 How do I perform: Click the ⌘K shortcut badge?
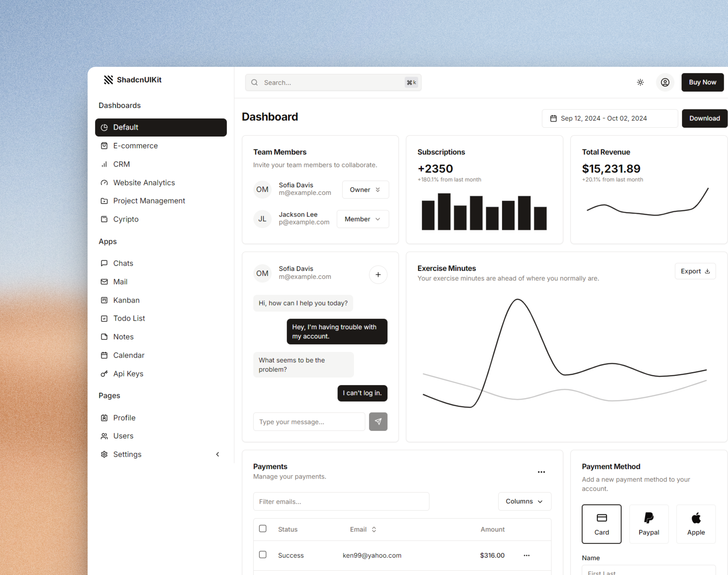coord(411,82)
